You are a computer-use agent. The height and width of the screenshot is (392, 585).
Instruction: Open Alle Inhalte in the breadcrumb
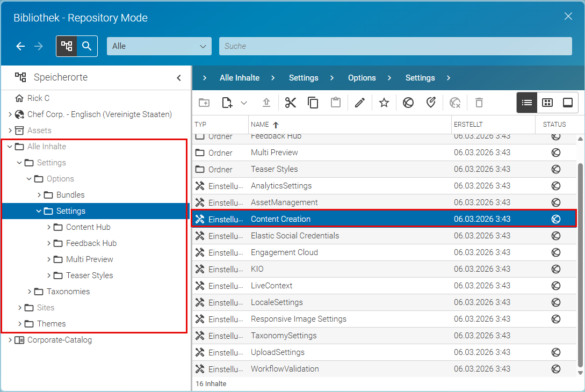(x=240, y=77)
